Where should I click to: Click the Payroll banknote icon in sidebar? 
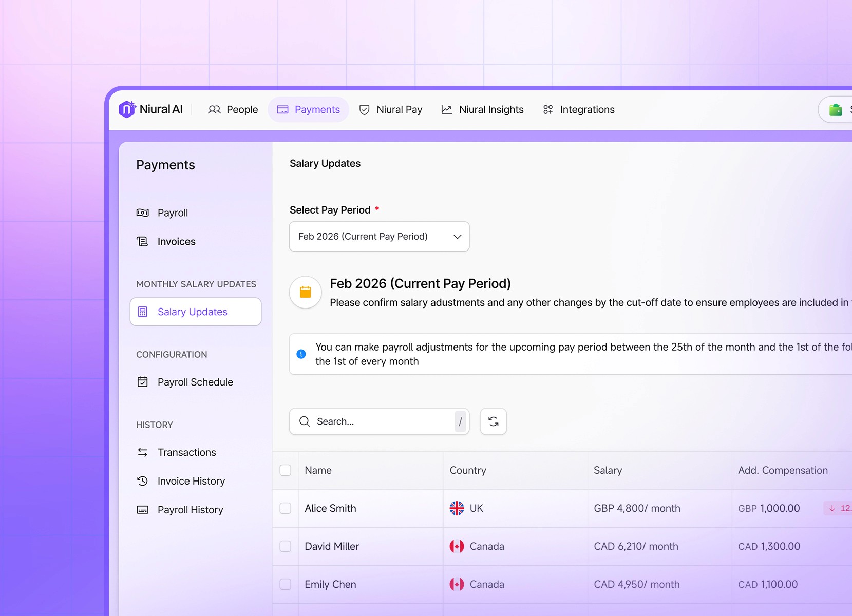[143, 213]
